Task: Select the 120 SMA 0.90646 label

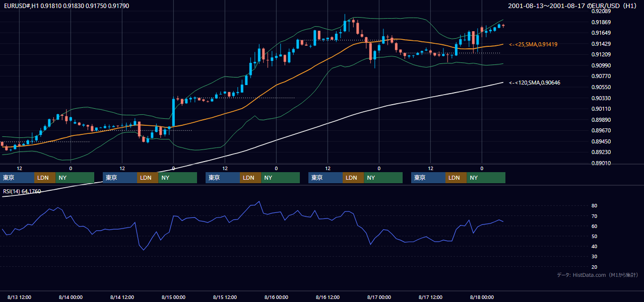Action: [535, 83]
